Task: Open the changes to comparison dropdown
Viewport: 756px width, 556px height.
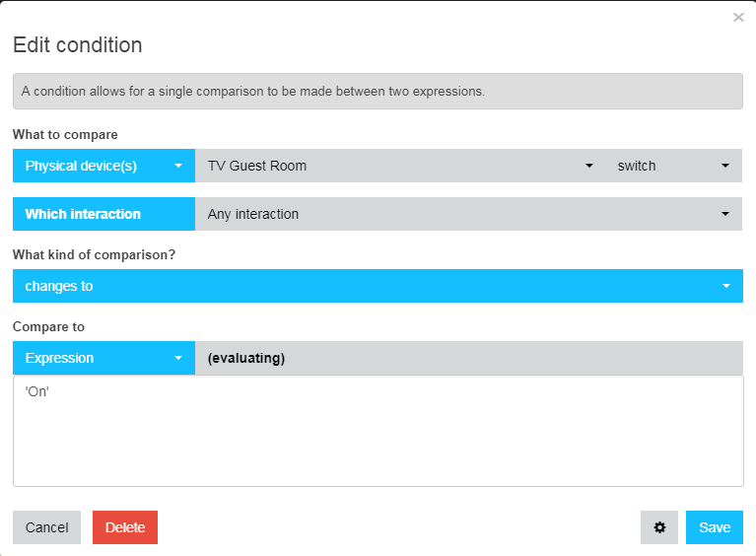Action: click(x=378, y=286)
